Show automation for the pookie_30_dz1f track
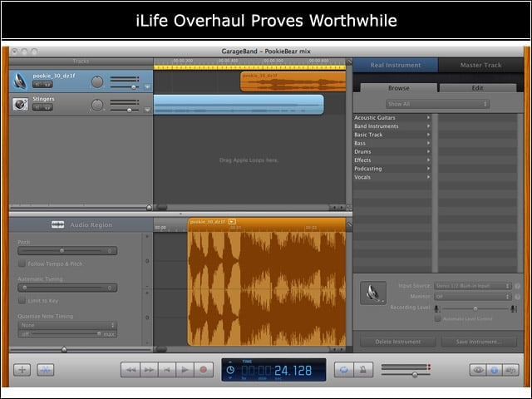532x399 pixels. click(x=147, y=86)
